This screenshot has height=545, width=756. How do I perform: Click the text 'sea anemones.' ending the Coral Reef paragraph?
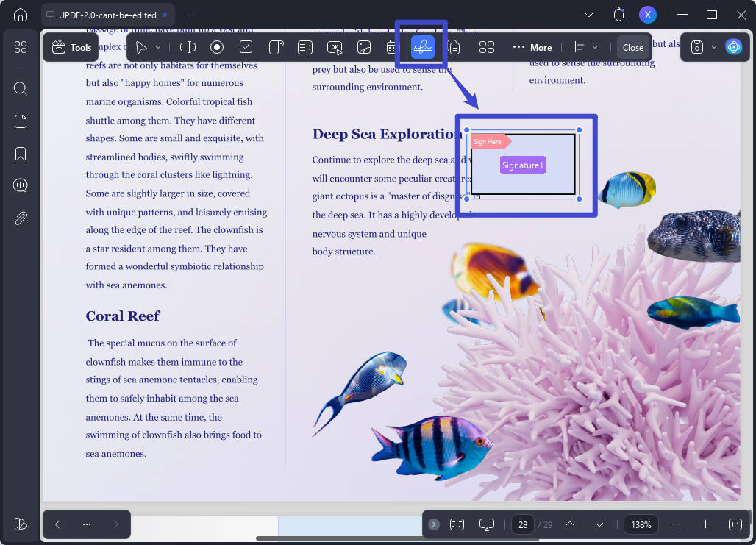[x=115, y=453]
